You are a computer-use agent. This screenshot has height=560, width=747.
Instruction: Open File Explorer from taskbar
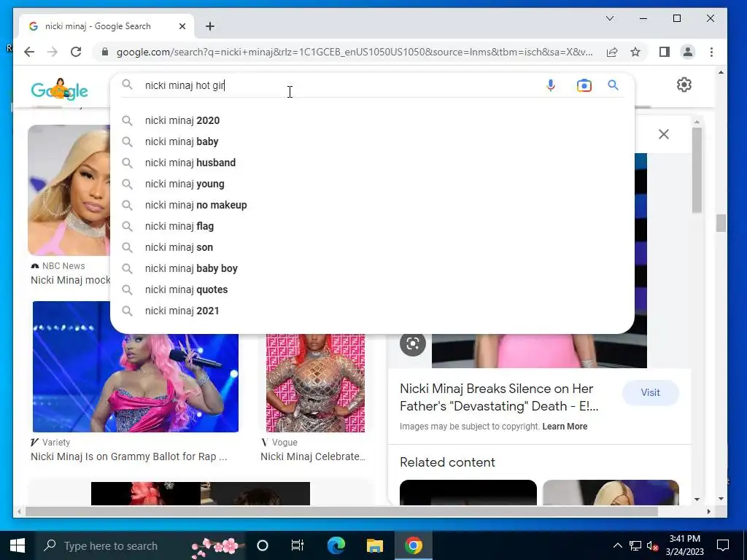tap(374, 545)
